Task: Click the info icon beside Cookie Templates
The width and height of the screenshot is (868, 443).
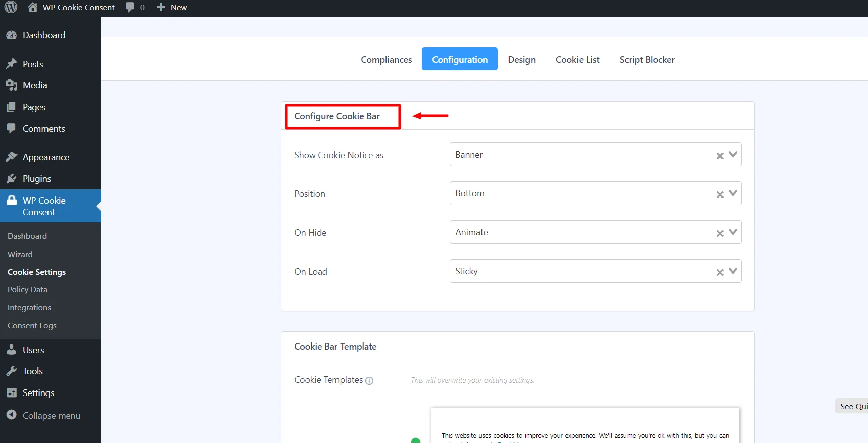Action: click(369, 381)
